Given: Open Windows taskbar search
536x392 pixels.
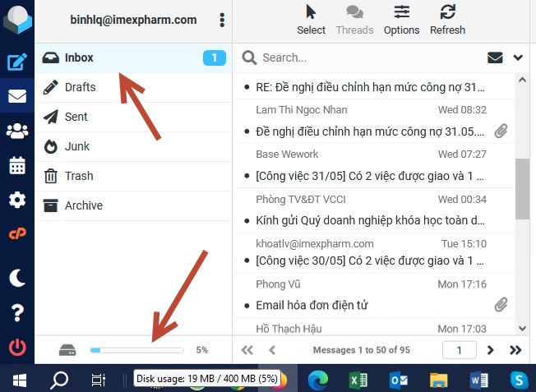Looking at the screenshot, I should coord(59,380).
